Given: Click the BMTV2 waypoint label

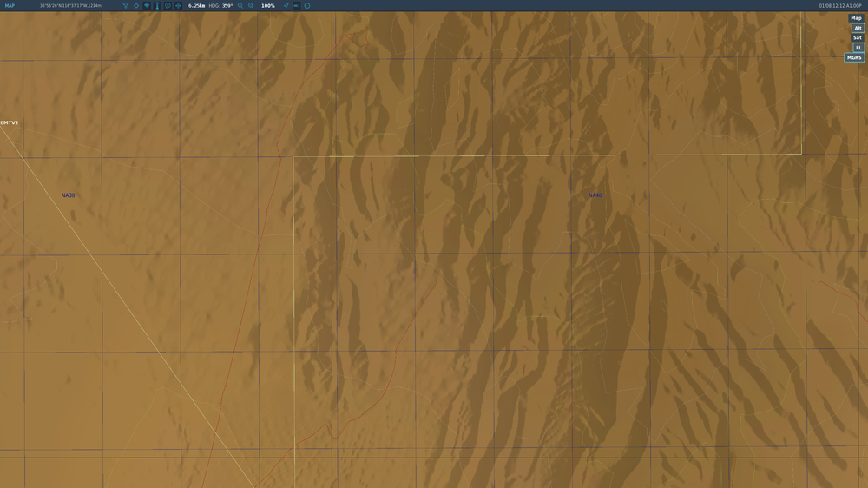Looking at the screenshot, I should click(x=10, y=122).
